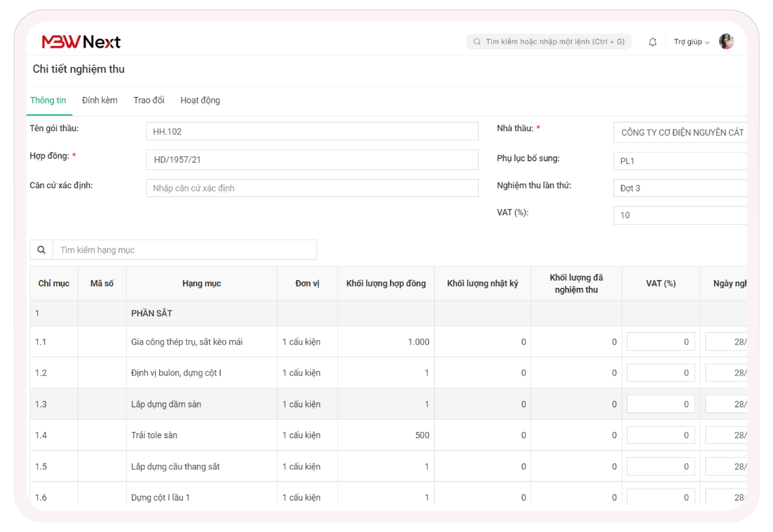Click the search icon in top bar
Screen dimensions: 773x532
coord(477,42)
